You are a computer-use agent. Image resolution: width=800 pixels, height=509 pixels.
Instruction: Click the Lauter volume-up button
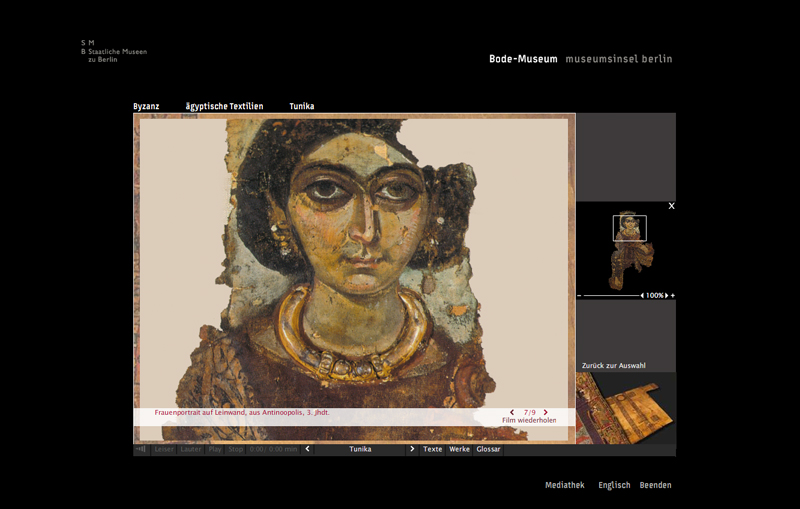coord(191,449)
